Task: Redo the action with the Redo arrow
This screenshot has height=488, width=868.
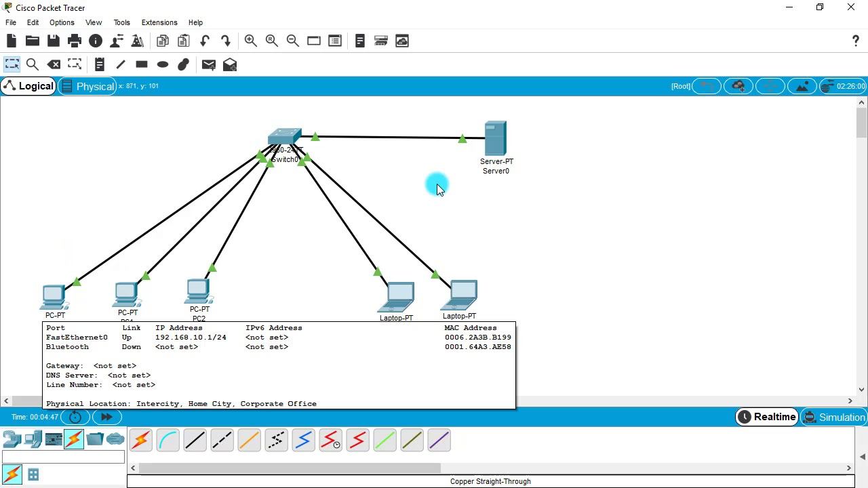Action: coord(226,41)
